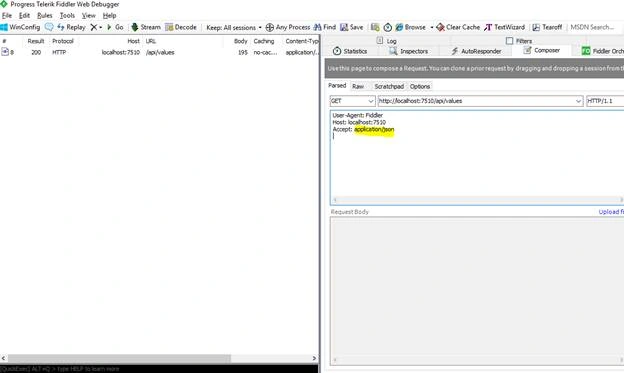Click Clear Cache toolbar button

click(458, 27)
